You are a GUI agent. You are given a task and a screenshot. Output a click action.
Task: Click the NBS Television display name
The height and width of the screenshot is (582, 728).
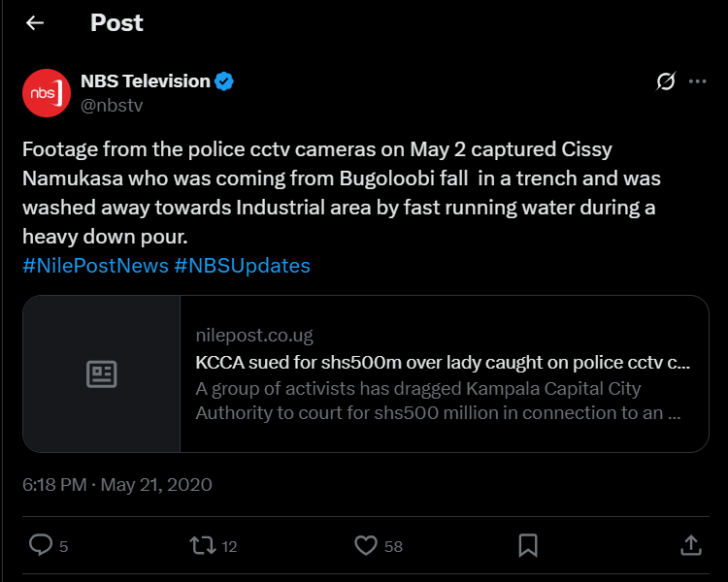pos(146,81)
